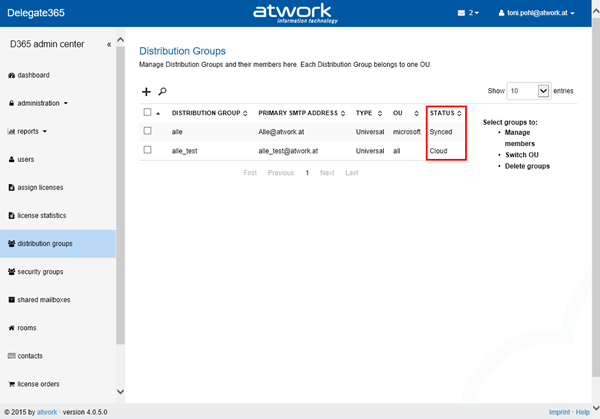Screen dimensions: 600x419
Task: Open the mail notifications icon
Action: coord(466,13)
